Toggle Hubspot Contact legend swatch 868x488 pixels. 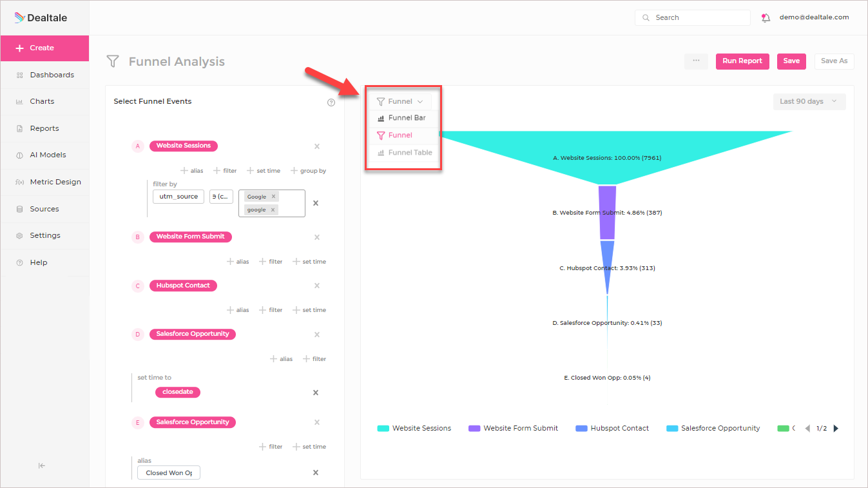[x=581, y=428]
